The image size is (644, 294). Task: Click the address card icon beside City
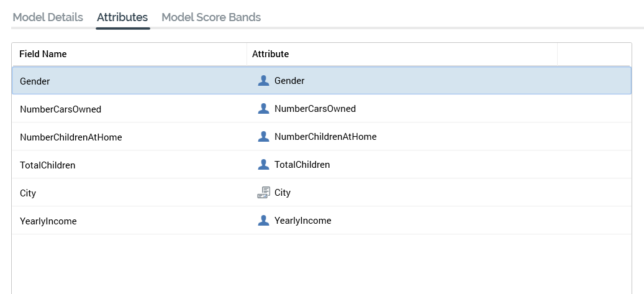(x=263, y=193)
